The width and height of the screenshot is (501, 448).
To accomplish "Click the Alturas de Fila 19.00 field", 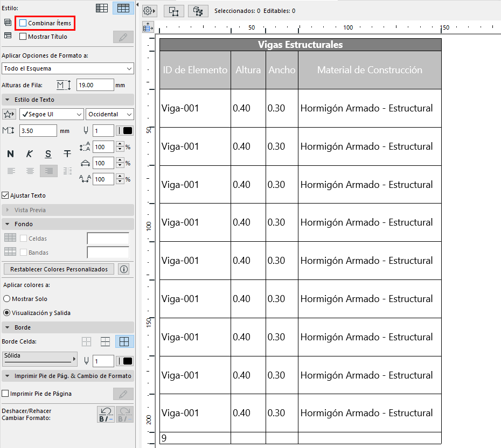I will tap(95, 85).
